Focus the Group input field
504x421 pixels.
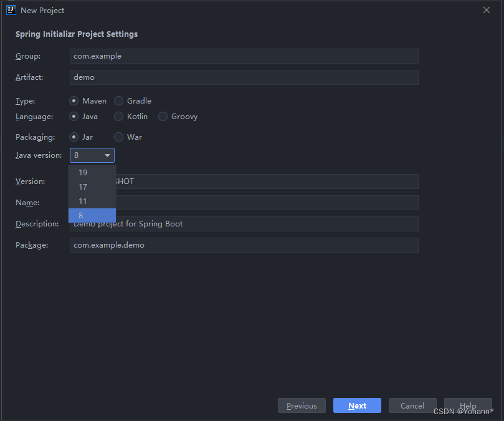pyautogui.click(x=244, y=56)
